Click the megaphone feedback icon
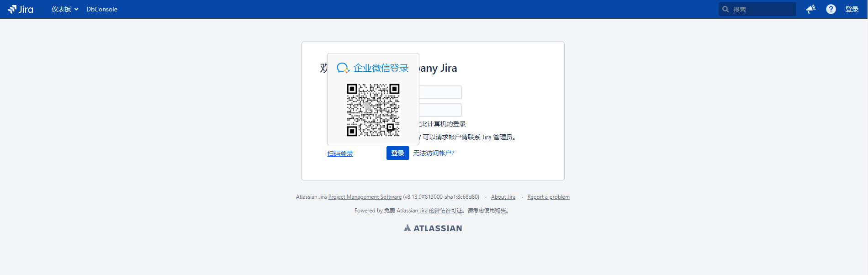868x275 pixels. coord(811,9)
